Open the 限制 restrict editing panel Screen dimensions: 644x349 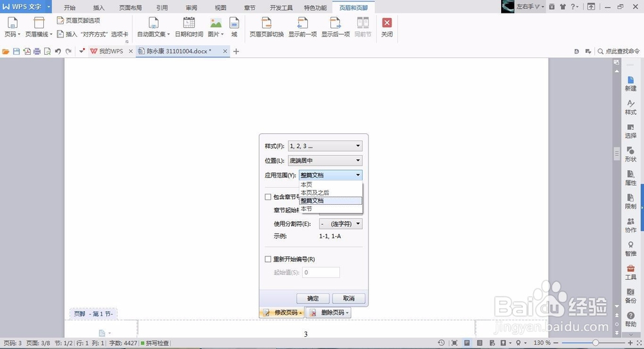click(x=630, y=202)
